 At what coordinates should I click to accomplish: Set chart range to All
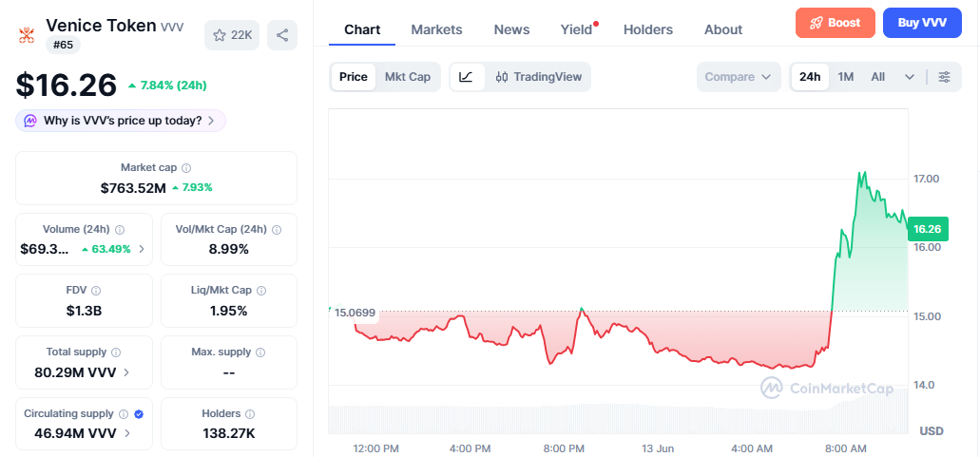coord(878,77)
